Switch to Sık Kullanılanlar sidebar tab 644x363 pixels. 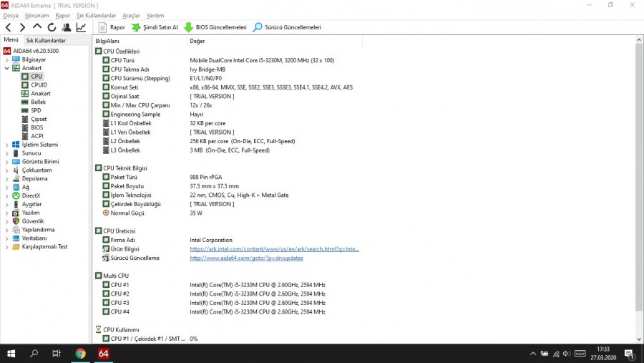[46, 41]
